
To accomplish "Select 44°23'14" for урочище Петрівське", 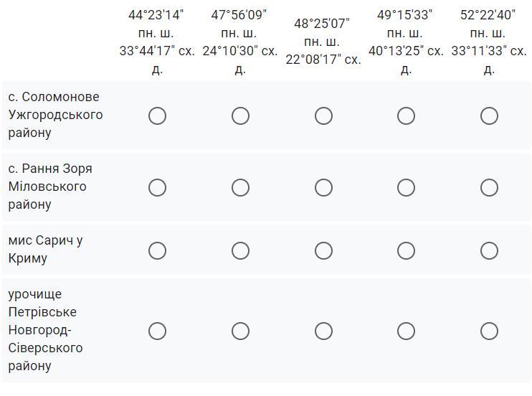I will coord(157,331).
